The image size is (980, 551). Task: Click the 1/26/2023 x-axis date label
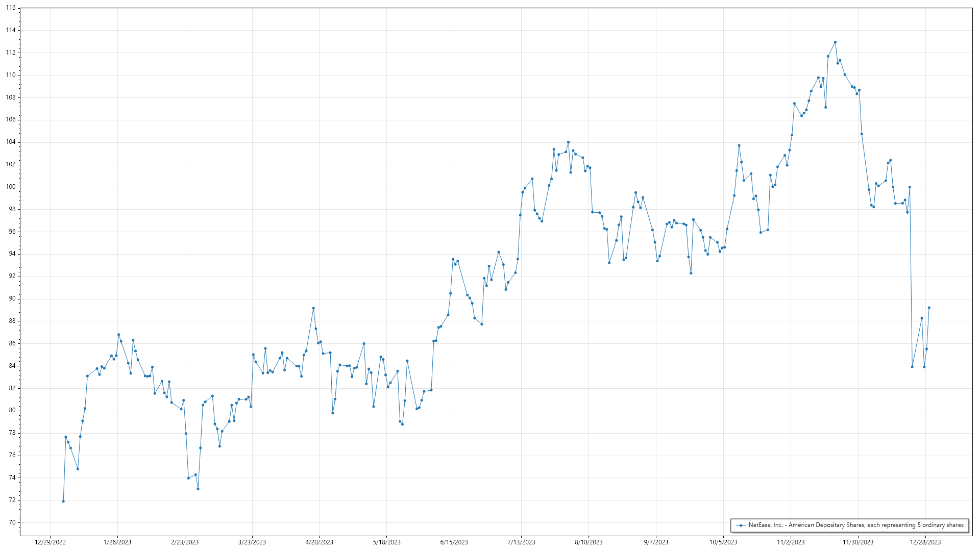pos(117,542)
